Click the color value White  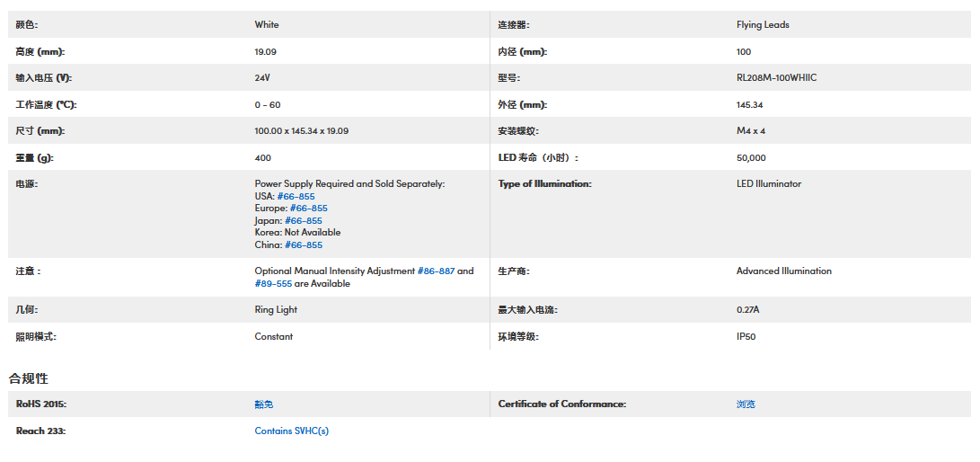point(267,25)
